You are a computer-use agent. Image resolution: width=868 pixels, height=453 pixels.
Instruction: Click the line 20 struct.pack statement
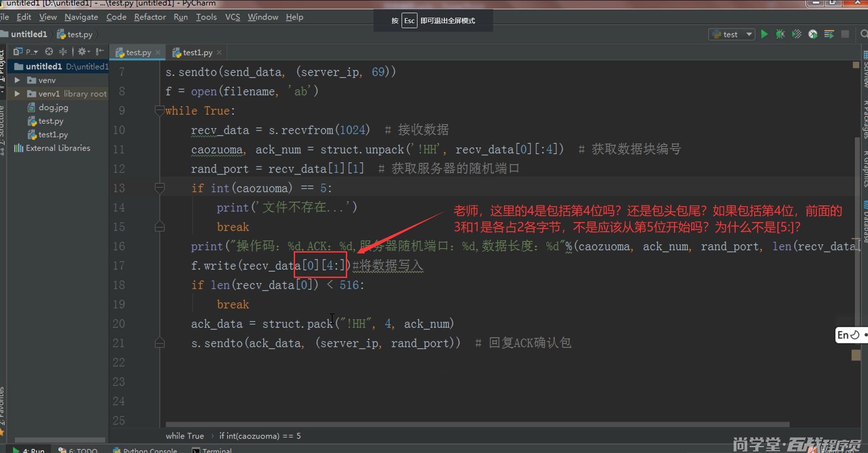(322, 324)
